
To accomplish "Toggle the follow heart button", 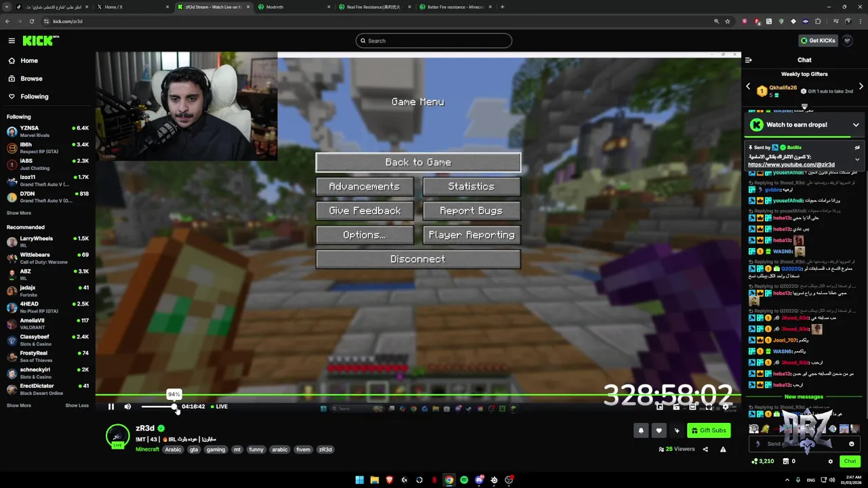I will [658, 430].
